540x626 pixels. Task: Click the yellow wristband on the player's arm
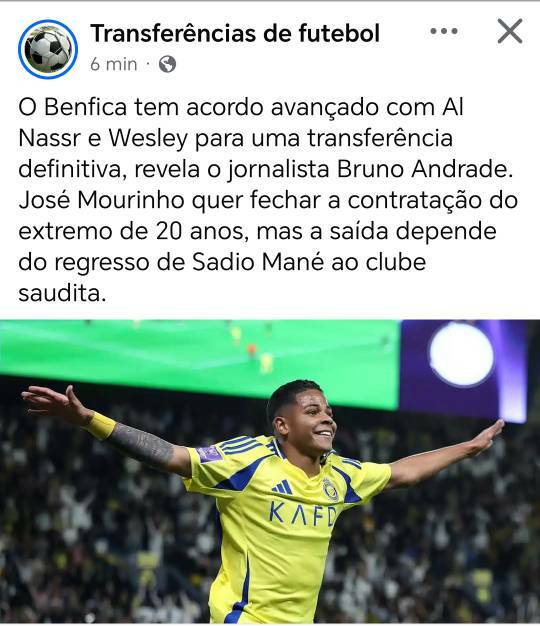point(101,426)
